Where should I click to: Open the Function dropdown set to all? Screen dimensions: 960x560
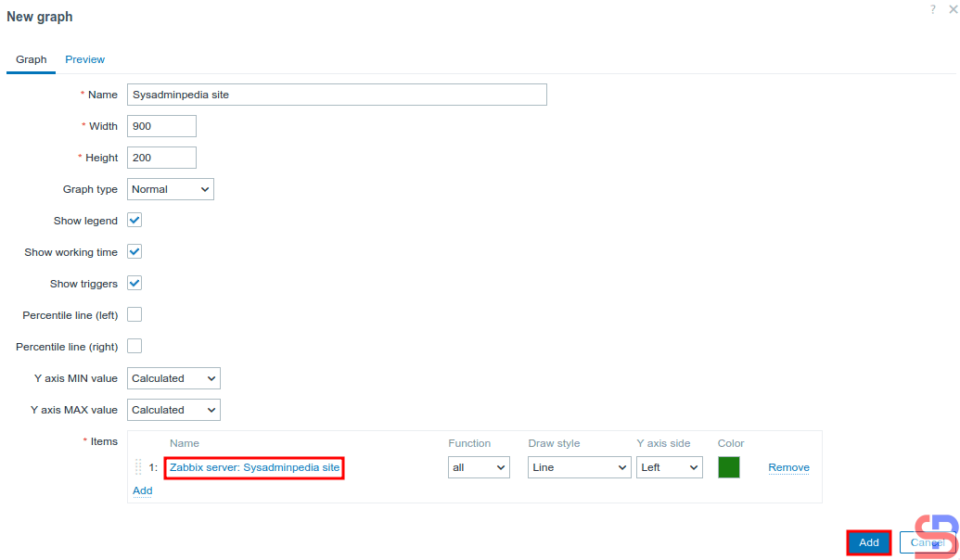[479, 467]
